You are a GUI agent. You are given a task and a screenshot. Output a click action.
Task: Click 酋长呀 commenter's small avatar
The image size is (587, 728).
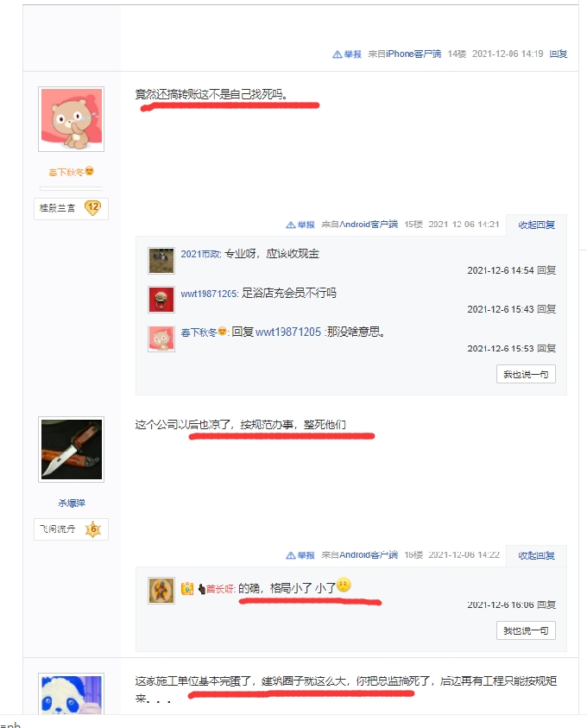161,591
